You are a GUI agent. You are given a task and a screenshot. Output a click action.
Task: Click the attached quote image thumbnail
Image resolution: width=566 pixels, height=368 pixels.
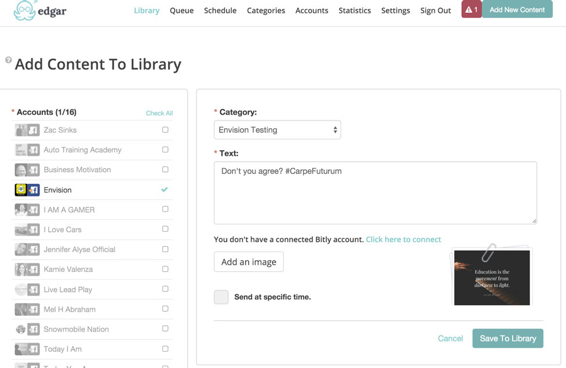tap(492, 277)
